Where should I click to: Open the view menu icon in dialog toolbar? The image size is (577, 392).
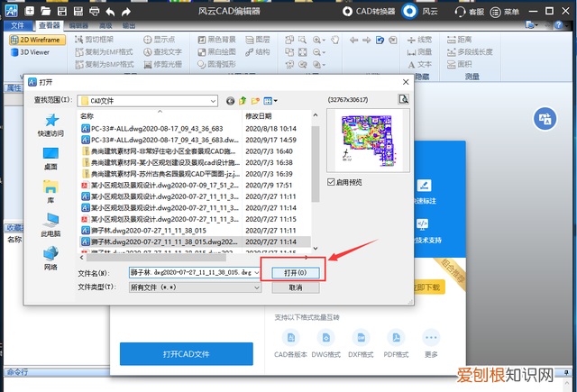pos(270,101)
